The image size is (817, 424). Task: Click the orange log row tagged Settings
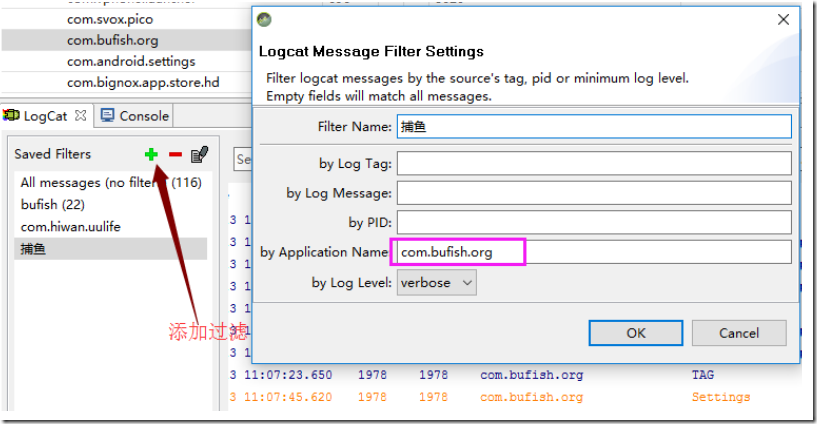click(513, 397)
